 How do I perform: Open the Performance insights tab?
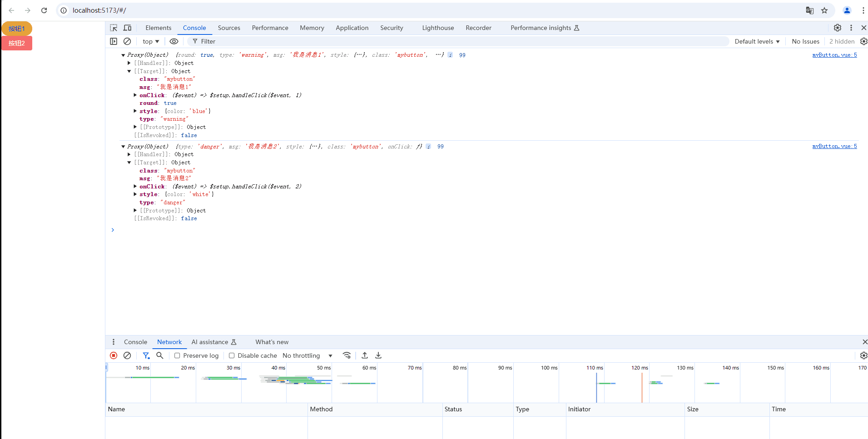[545, 28]
